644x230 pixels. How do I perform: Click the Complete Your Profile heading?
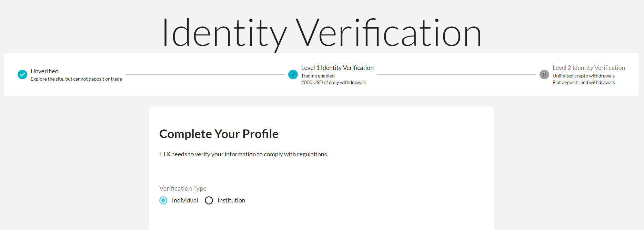point(219,134)
